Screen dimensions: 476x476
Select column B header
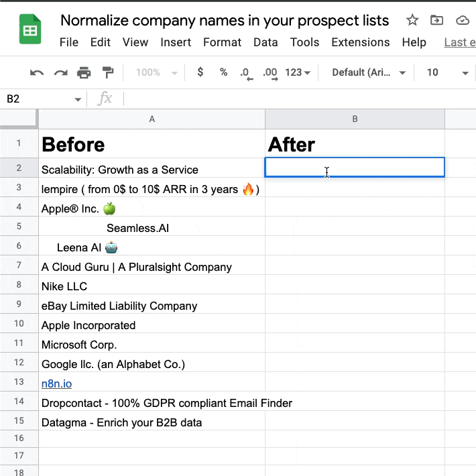click(355, 119)
